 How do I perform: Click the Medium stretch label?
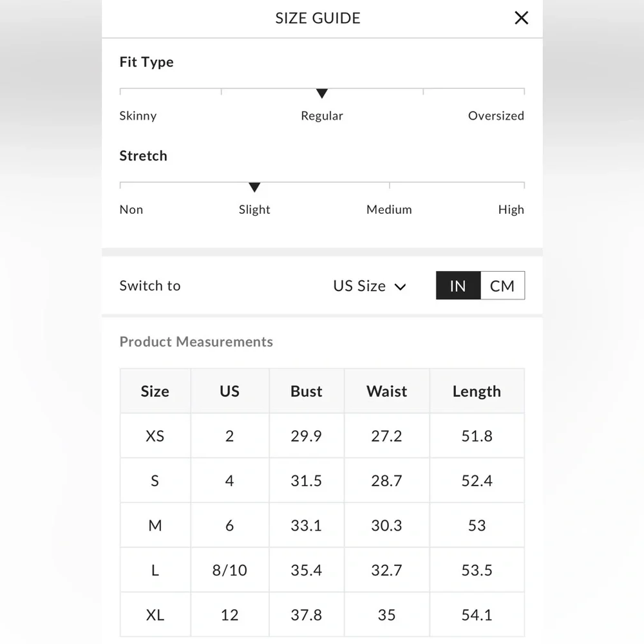coord(389,209)
